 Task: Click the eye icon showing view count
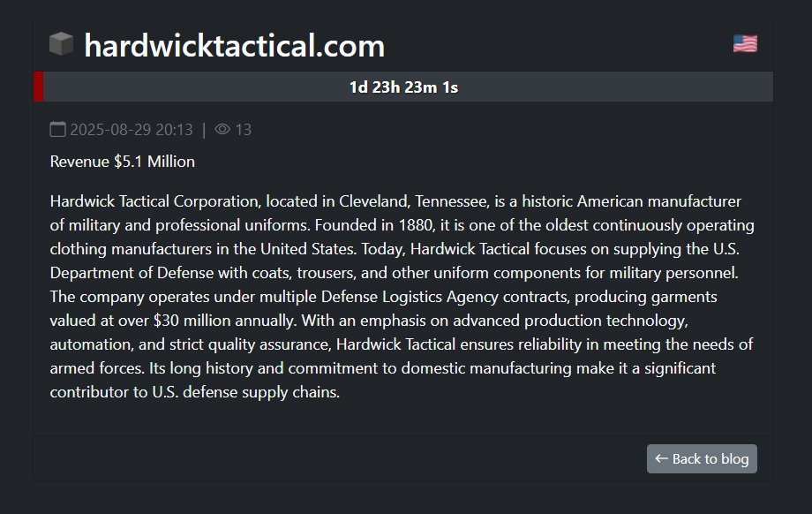pyautogui.click(x=222, y=128)
